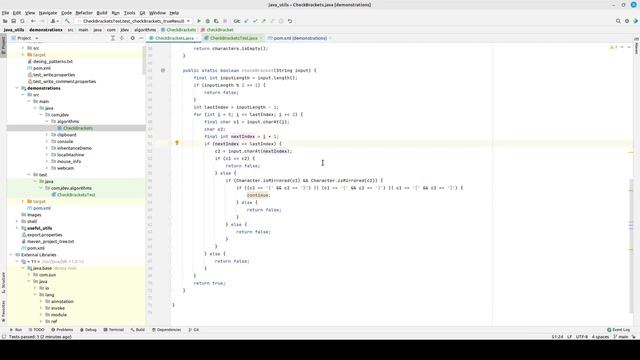Viewport: 640px width, 360px height.
Task: Select the CheckBrackets.java editor tab
Action: click(x=174, y=38)
